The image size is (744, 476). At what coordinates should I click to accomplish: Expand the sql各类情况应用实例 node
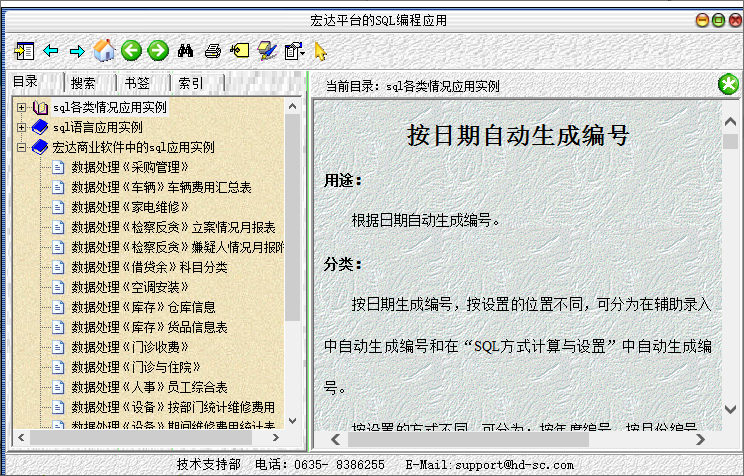(22, 107)
